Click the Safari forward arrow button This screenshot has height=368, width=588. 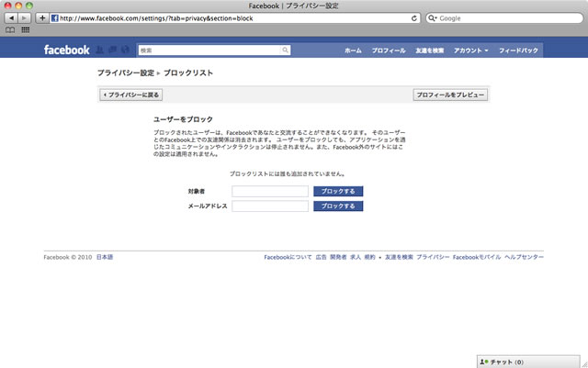(24, 18)
